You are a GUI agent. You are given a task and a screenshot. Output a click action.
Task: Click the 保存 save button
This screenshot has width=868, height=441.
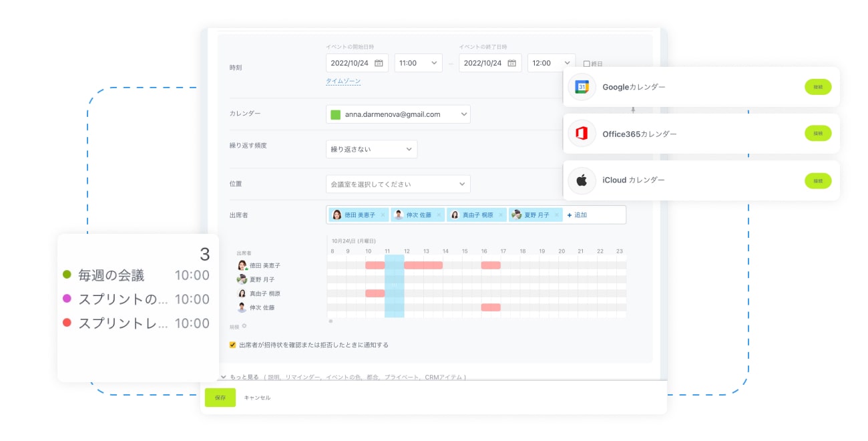click(220, 398)
